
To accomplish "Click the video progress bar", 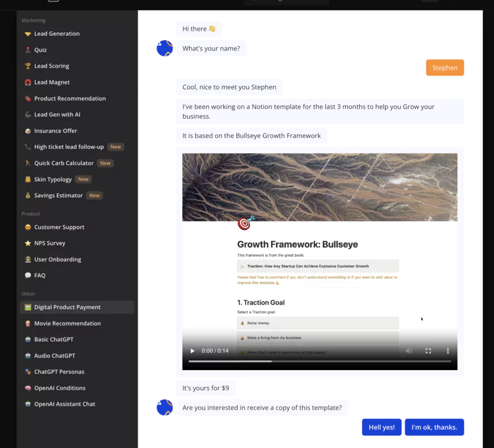I will (320, 360).
